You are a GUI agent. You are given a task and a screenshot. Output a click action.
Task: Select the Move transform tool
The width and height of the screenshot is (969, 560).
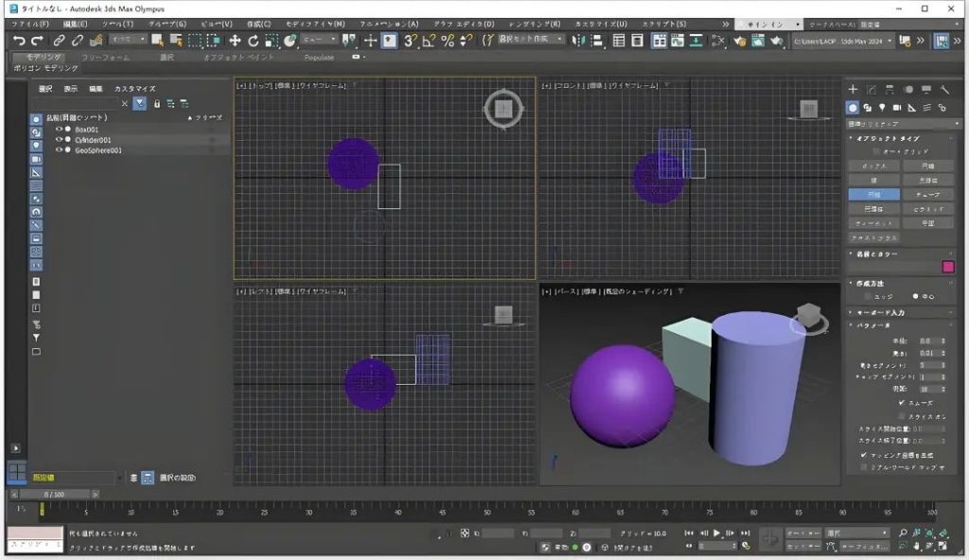click(x=235, y=41)
